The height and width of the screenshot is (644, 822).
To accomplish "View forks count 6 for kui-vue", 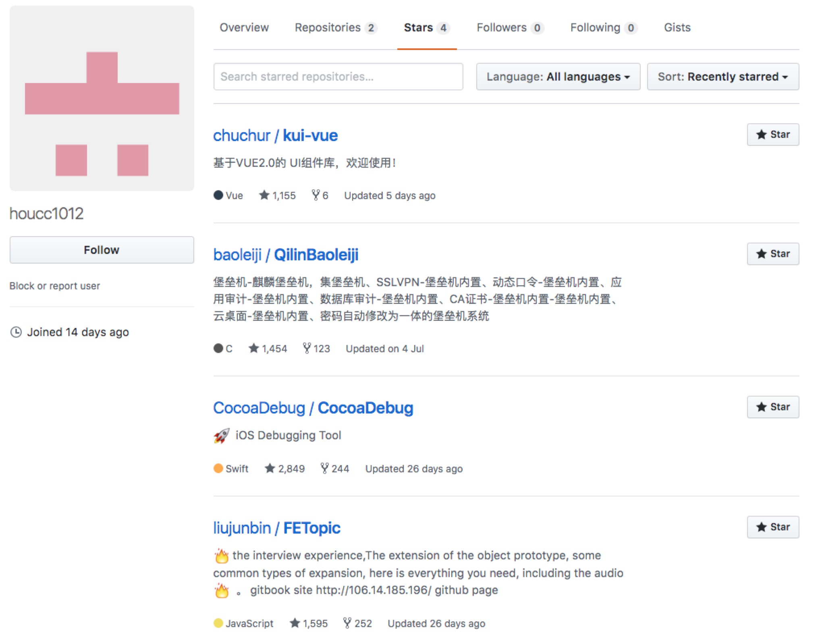I will [x=320, y=195].
